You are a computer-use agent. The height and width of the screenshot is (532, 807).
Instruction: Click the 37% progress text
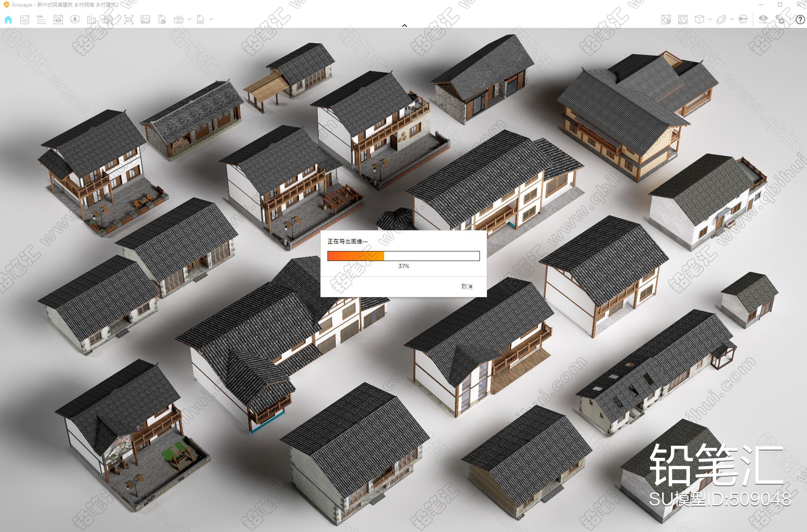403,266
